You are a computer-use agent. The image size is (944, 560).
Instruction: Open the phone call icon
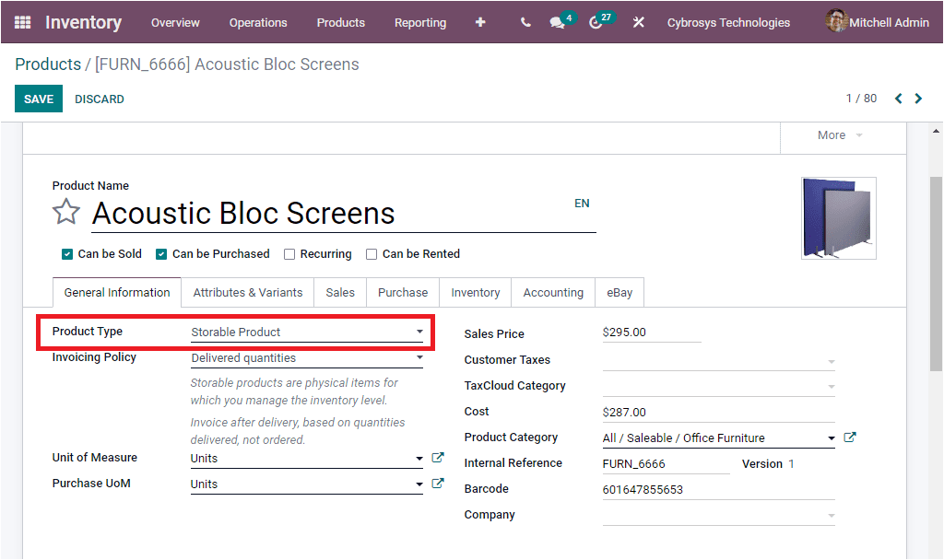[x=525, y=22]
